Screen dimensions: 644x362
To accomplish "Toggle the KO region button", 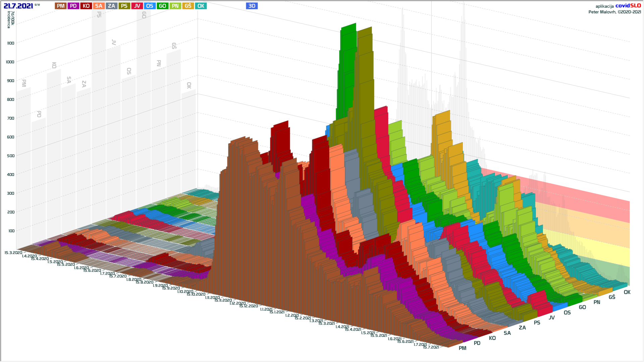I will coord(86,6).
